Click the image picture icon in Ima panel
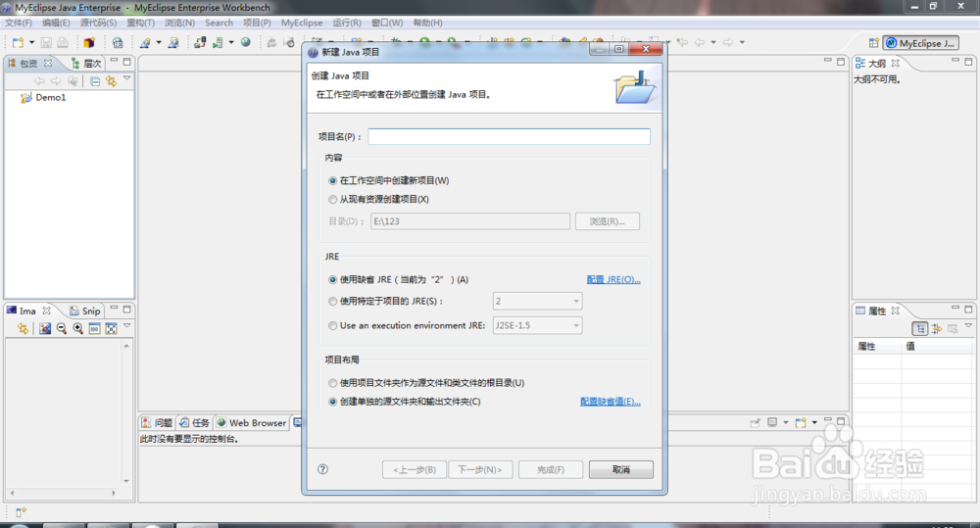The width and height of the screenshot is (980, 528). [x=45, y=328]
